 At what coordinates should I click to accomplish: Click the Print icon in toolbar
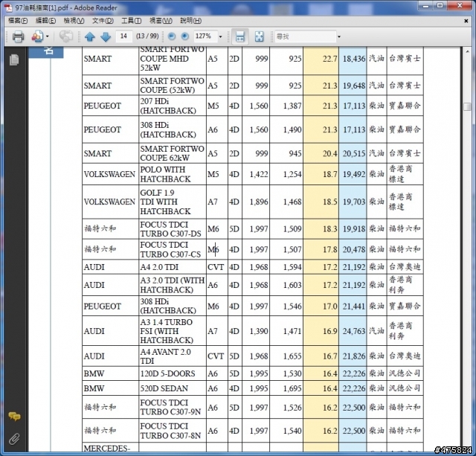(18, 36)
